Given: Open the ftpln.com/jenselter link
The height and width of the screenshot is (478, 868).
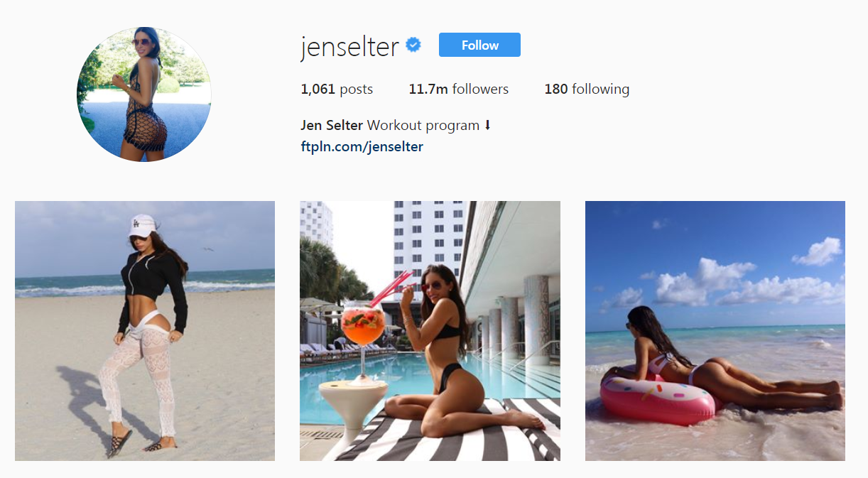Looking at the screenshot, I should point(362,147).
